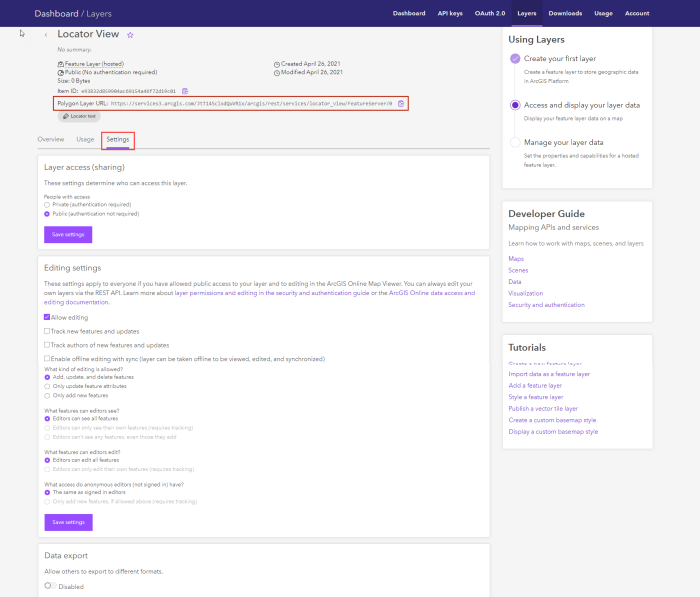Click Save settings under Layer access

click(68, 234)
